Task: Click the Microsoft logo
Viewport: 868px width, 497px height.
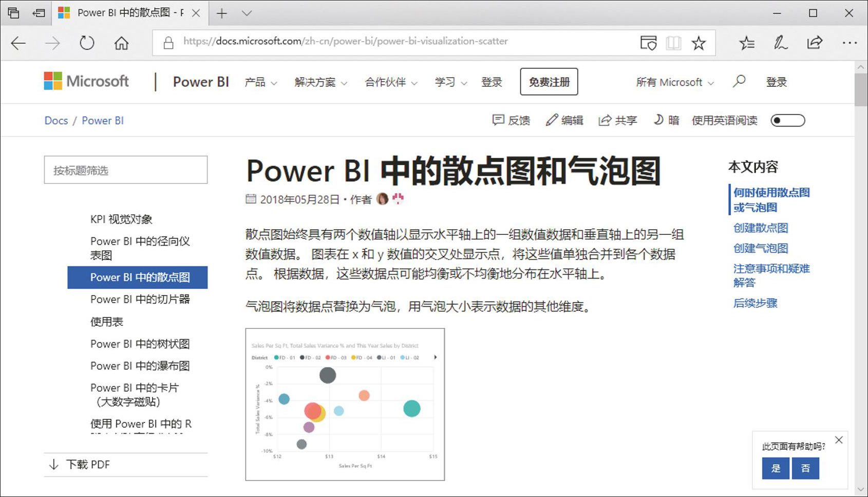Action: coord(86,81)
